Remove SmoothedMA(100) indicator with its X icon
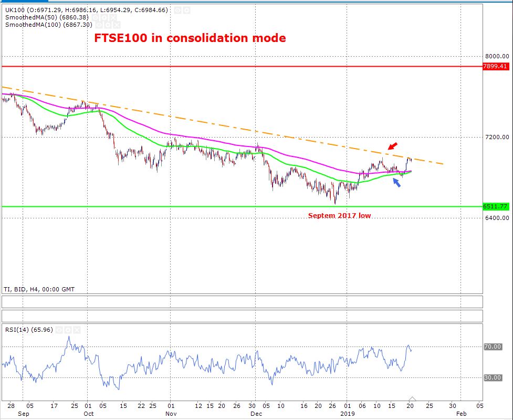Image resolution: width=513 pixels, height=420 pixels. (117, 25)
